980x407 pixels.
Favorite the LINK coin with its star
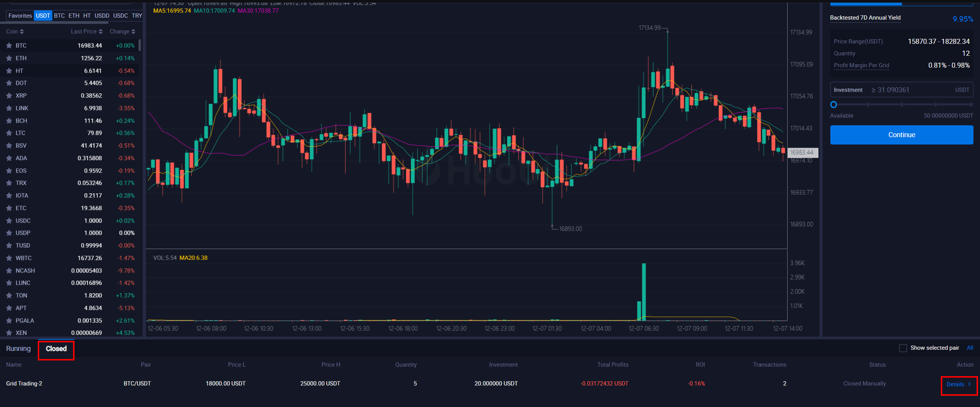pyautogui.click(x=9, y=108)
